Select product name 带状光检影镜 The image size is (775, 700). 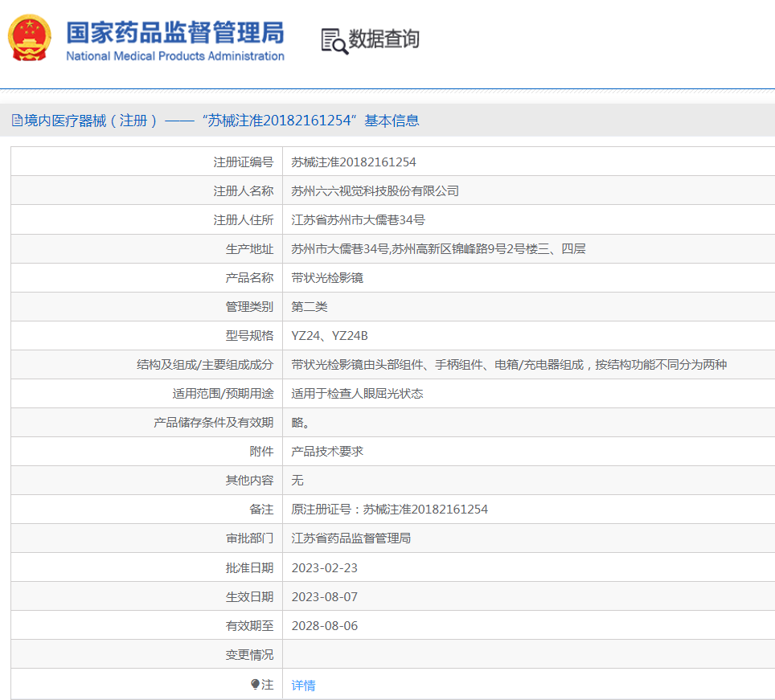pyautogui.click(x=327, y=277)
